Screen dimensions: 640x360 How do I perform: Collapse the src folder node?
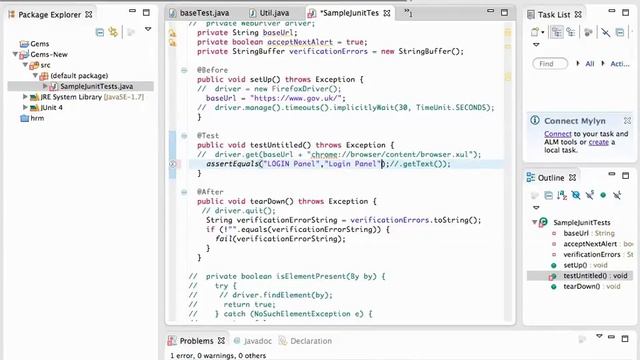point(25,65)
